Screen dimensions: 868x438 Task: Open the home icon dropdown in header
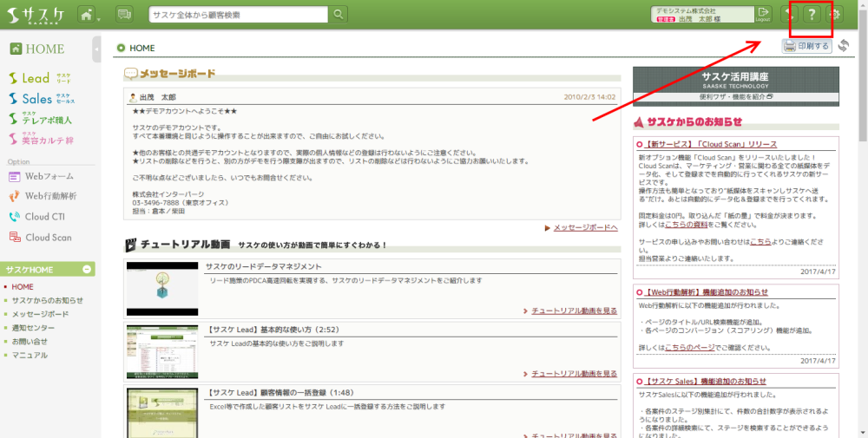click(x=88, y=15)
